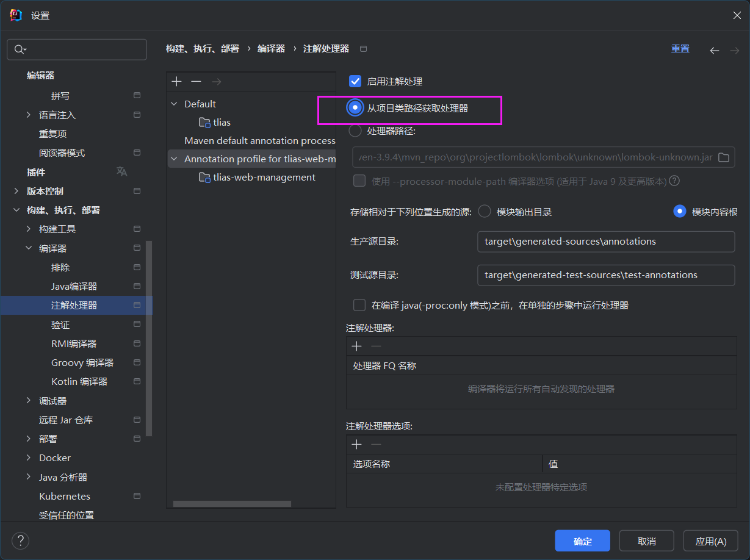Click the 确定 button

(582, 541)
